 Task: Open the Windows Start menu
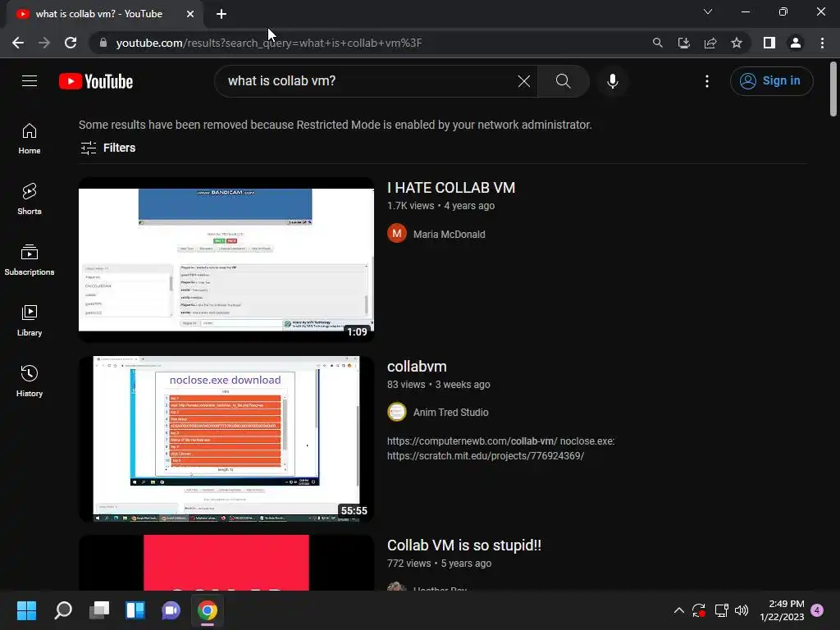[26, 610]
